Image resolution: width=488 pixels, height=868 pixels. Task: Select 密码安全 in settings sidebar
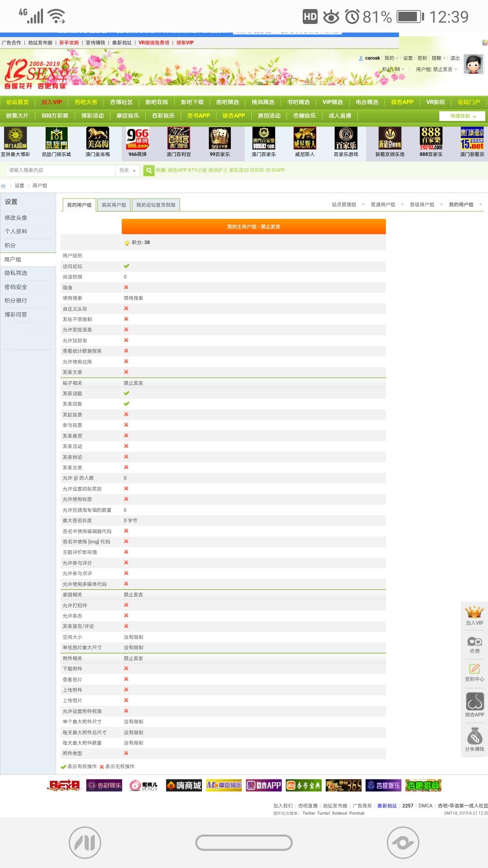tap(16, 287)
